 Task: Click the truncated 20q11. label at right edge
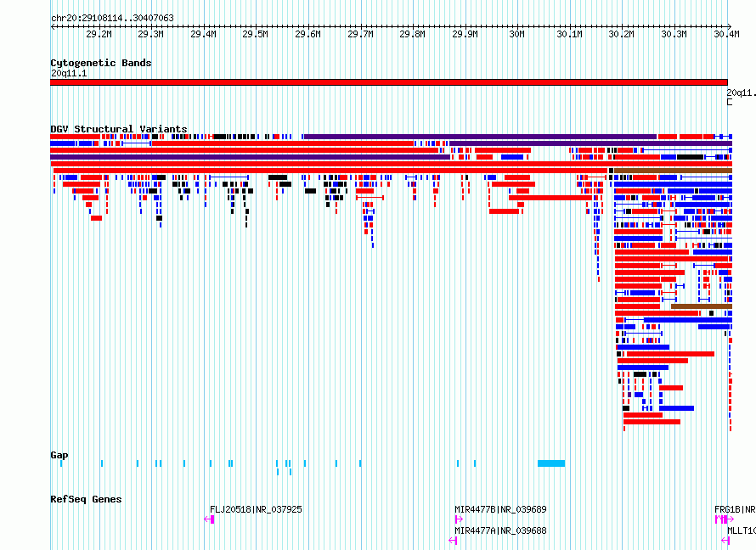point(741,93)
